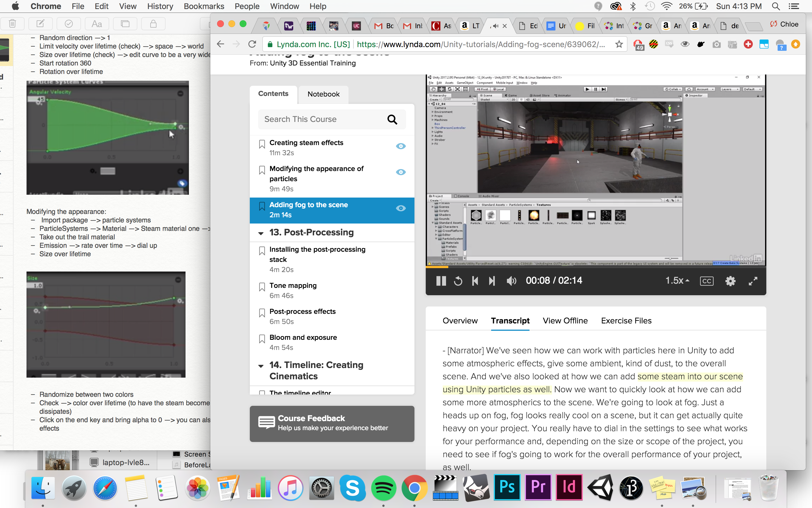Click the Chrome address bar URL
The width and height of the screenshot is (812, 508).
tap(481, 44)
